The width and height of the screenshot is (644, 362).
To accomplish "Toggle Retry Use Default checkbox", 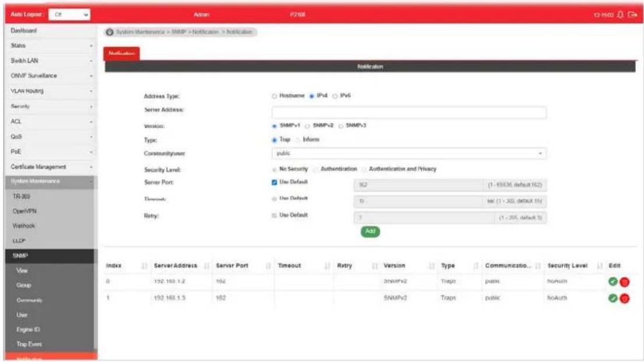I will pos(274,215).
